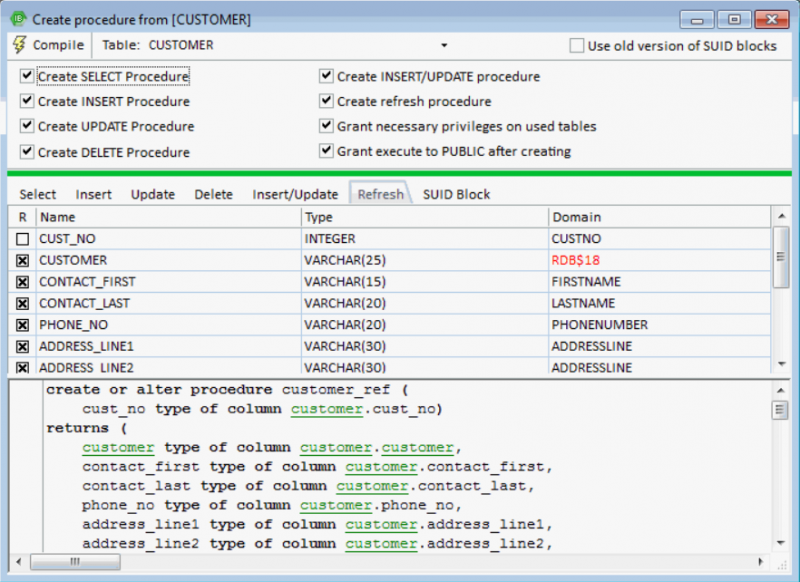Click the LASTNAME domain cell
The width and height of the screenshot is (800, 582).
(x=659, y=303)
